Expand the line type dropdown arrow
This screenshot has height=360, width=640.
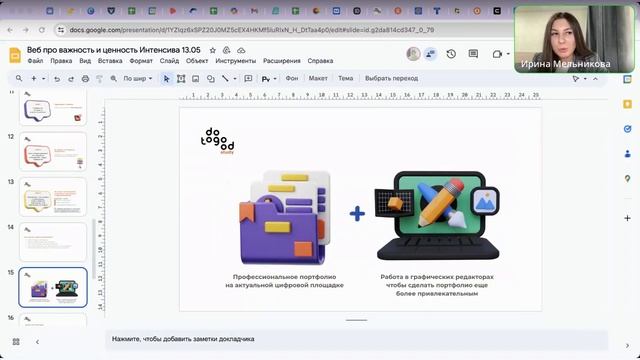point(235,79)
